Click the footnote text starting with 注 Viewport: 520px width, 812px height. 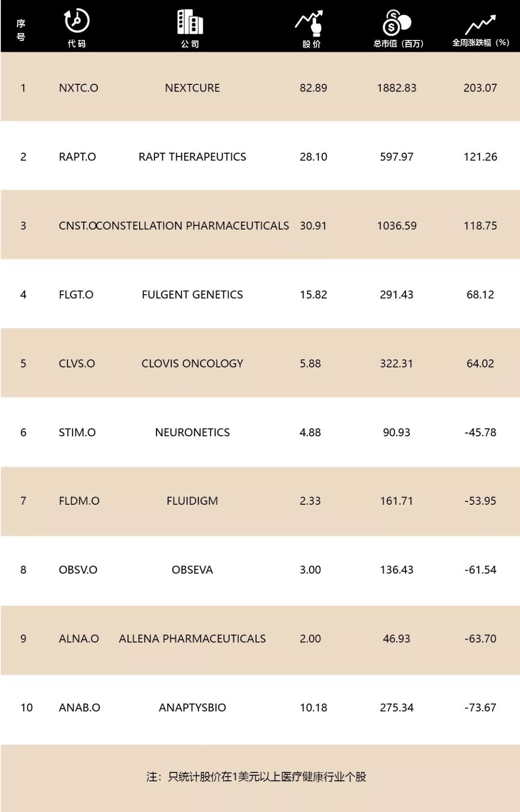point(256,777)
